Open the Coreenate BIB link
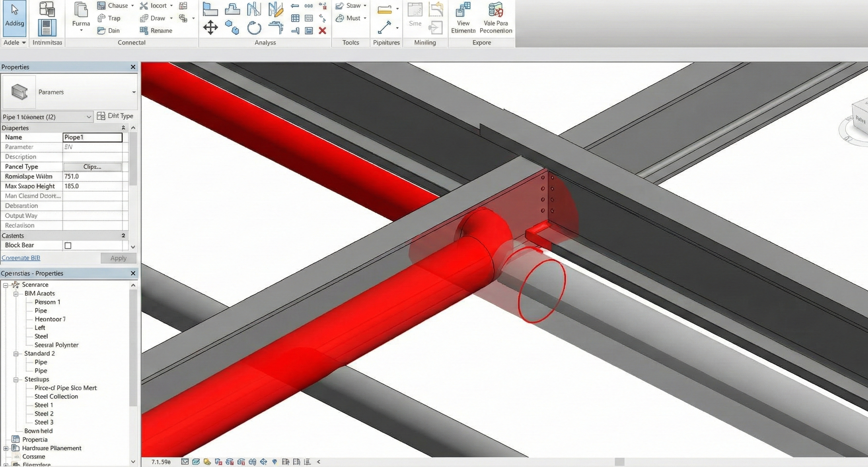 tap(21, 258)
